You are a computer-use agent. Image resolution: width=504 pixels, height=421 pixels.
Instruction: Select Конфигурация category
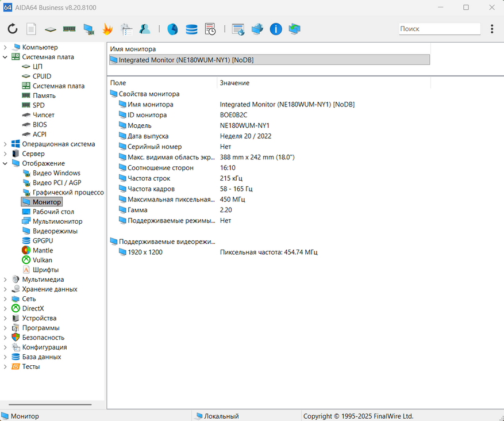point(44,347)
